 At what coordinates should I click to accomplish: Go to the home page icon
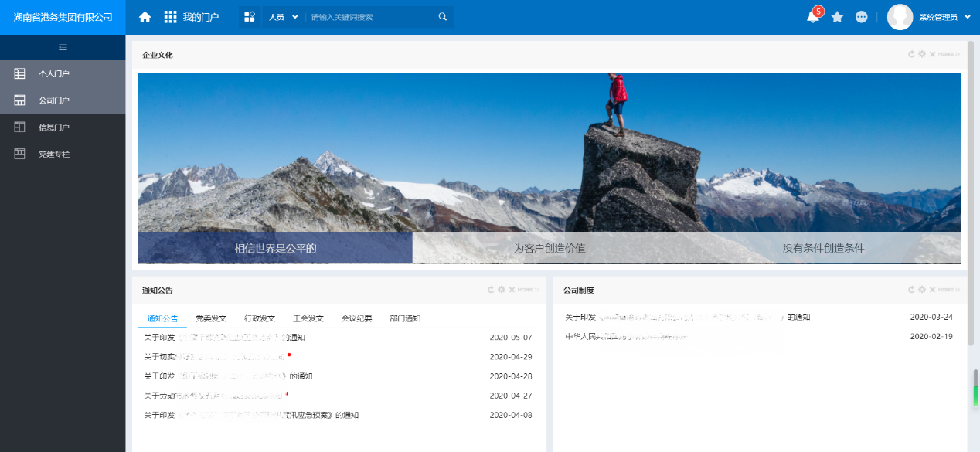click(x=145, y=17)
